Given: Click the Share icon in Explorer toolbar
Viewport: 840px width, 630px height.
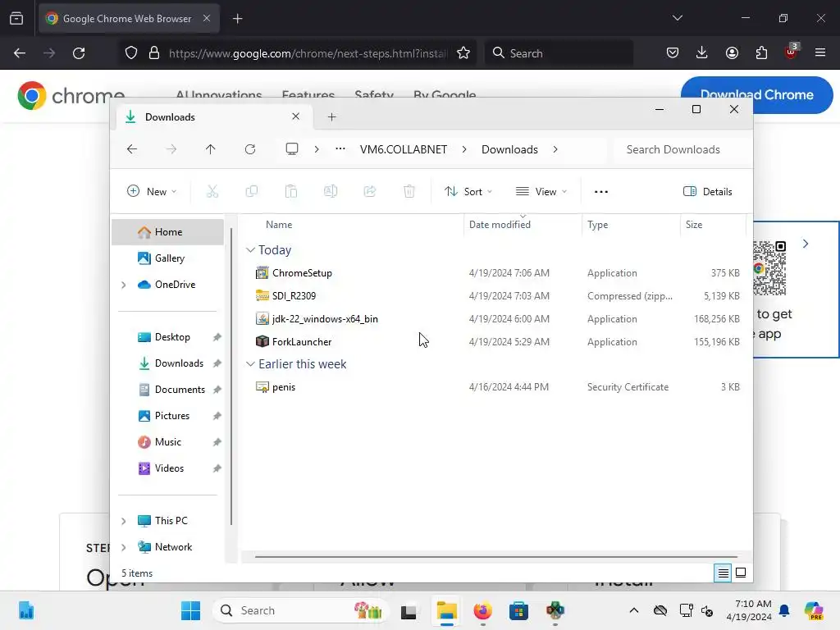Looking at the screenshot, I should point(370,191).
